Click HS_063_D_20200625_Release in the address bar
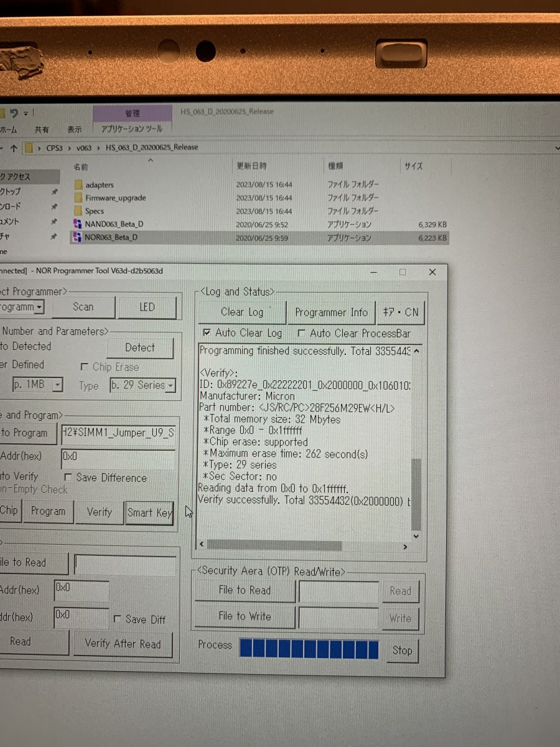This screenshot has height=747, width=560. click(152, 148)
